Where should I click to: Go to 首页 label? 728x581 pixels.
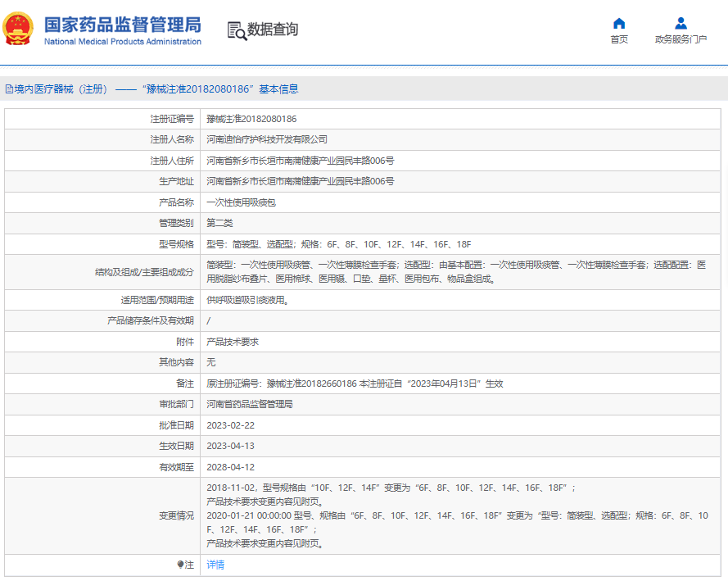point(619,39)
